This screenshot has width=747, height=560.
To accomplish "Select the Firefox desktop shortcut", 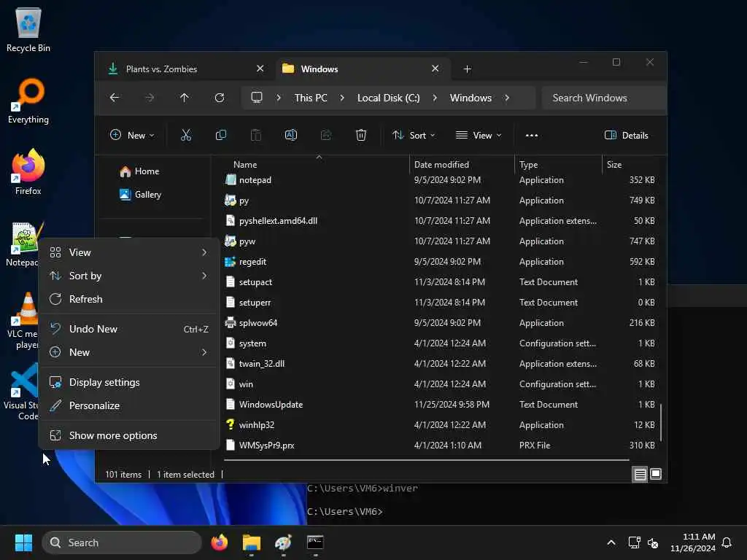I will point(28,172).
